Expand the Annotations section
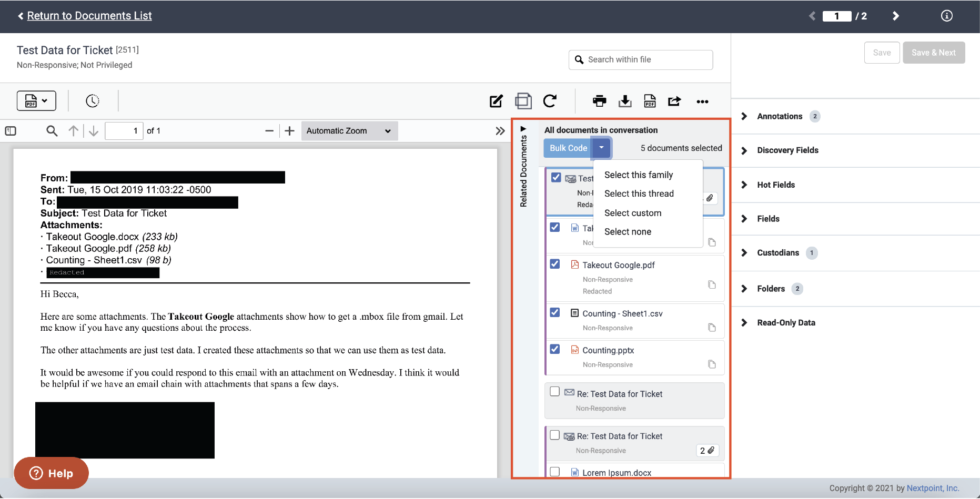Screen dimensions: 980x499 coord(780,116)
